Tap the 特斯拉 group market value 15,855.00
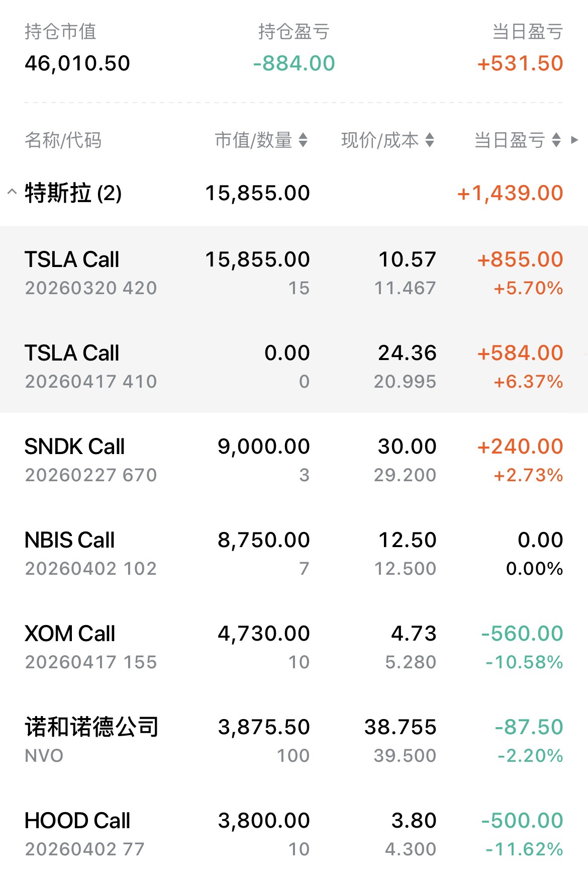The image size is (588, 884). [x=257, y=193]
